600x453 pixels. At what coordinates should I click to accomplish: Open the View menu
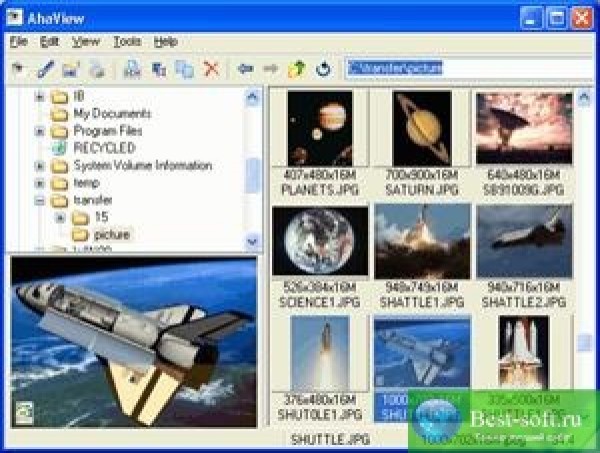point(86,41)
